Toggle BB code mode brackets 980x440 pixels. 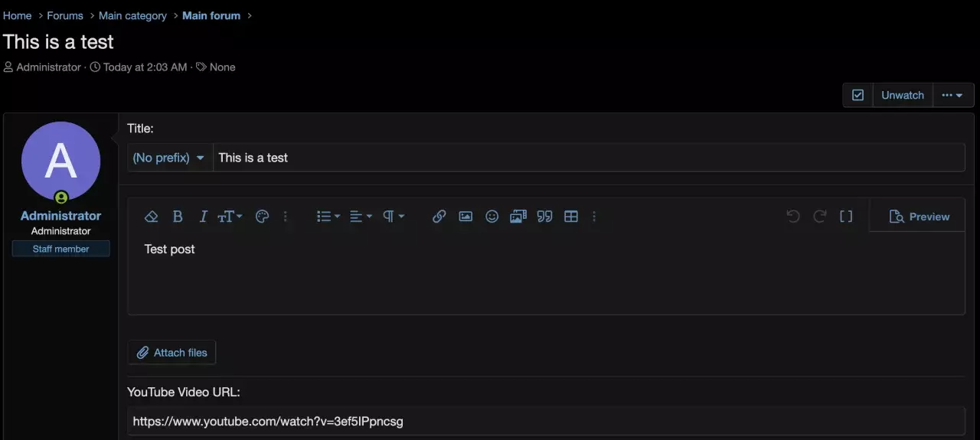point(846,217)
